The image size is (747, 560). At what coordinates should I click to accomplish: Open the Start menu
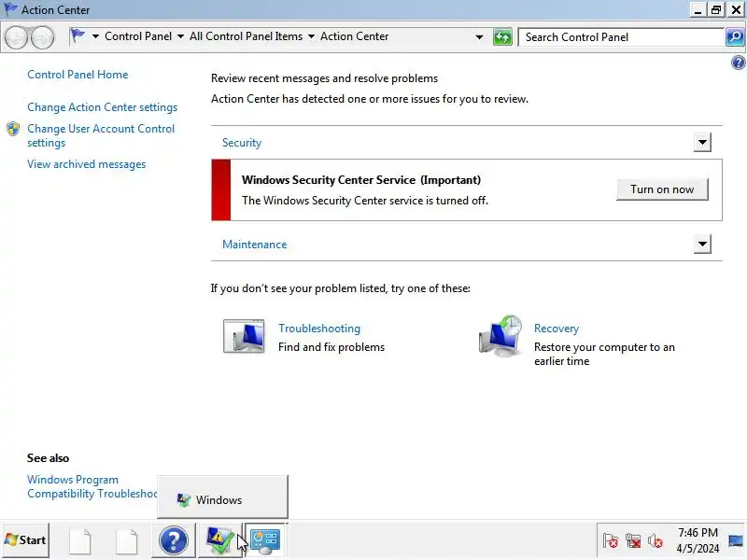[25, 540]
